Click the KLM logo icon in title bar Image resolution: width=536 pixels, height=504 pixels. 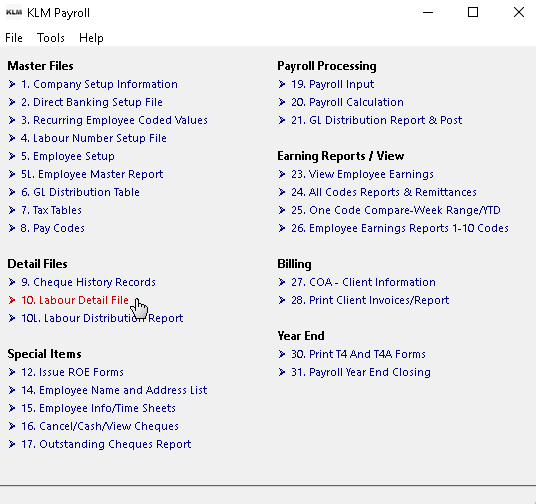click(14, 12)
